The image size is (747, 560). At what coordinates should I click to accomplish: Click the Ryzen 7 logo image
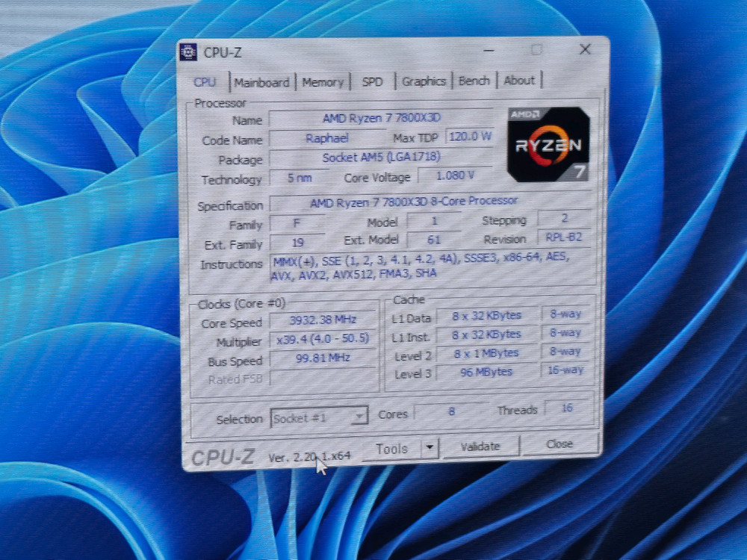click(548, 145)
